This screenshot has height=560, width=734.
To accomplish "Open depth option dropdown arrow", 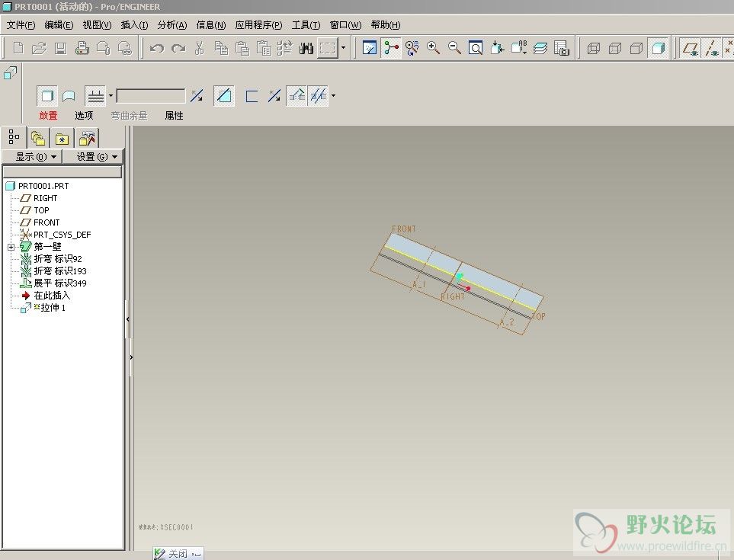I will [x=111, y=96].
